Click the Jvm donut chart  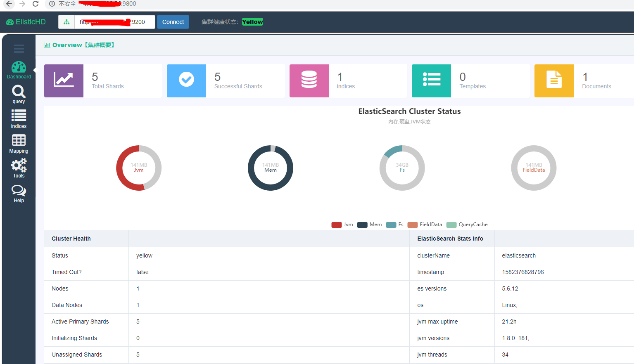coord(139,168)
